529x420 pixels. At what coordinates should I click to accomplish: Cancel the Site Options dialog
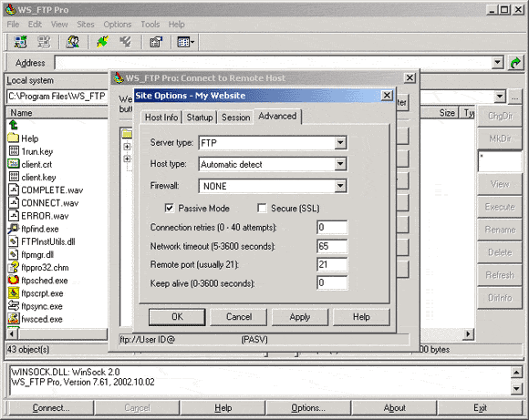pos(239,317)
